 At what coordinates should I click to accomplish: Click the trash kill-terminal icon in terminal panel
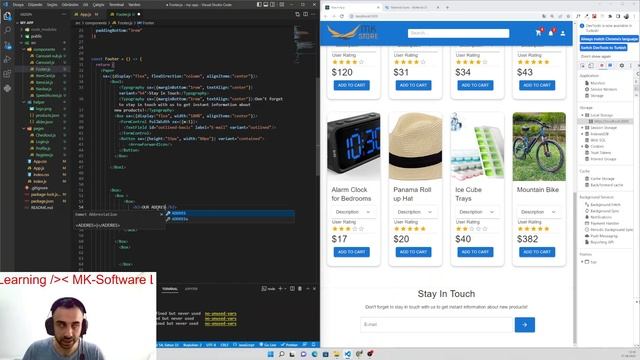300,289
